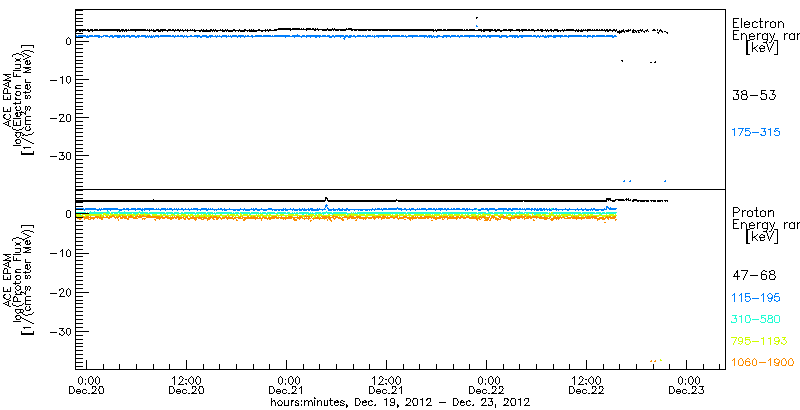Click the 0:00 Dec.23 time axis label
800x410 pixels.
(x=686, y=385)
